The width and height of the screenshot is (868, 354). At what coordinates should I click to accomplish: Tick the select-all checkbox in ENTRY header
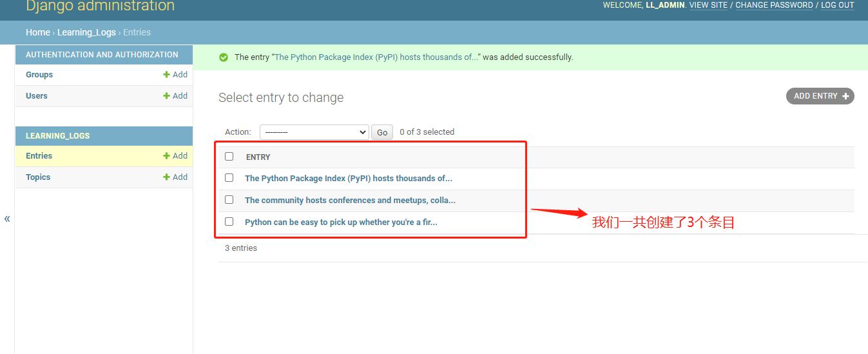pyautogui.click(x=229, y=157)
